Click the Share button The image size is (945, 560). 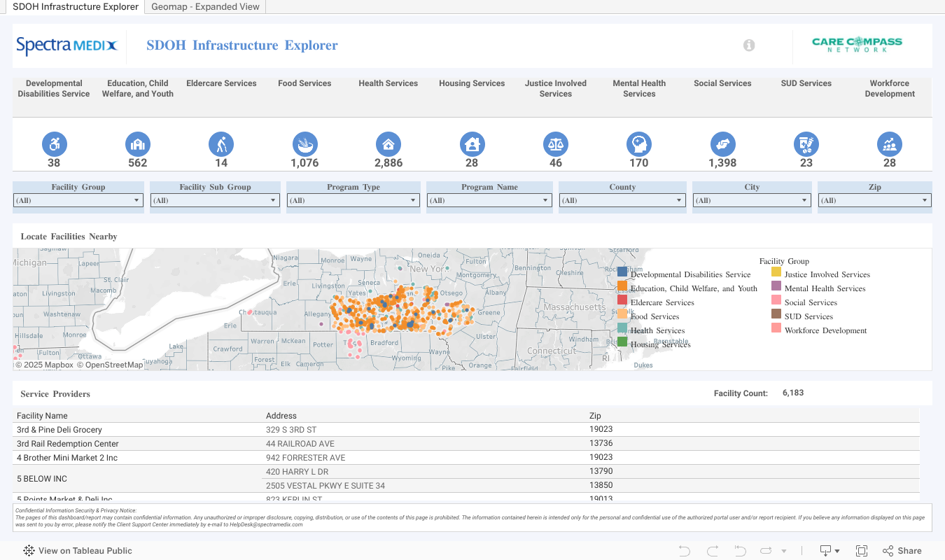click(x=902, y=551)
